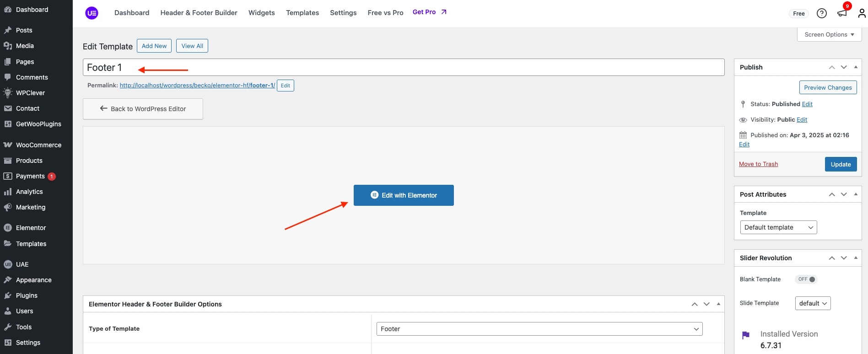
Task: Open the Header & Footer Builder tab
Action: pos(199,13)
